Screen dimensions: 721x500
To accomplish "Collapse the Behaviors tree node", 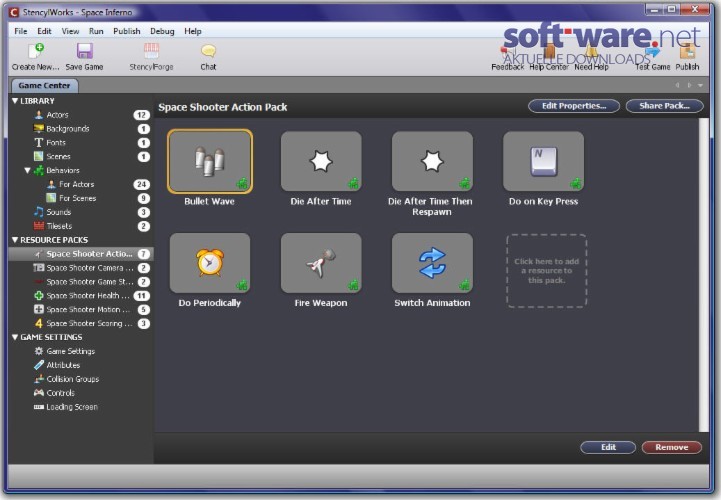I will click(x=28, y=170).
